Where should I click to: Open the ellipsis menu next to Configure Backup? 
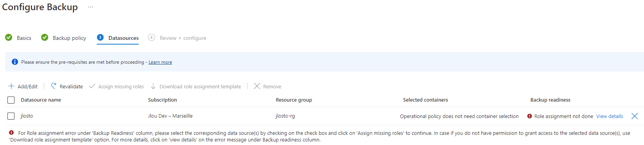tap(90, 7)
